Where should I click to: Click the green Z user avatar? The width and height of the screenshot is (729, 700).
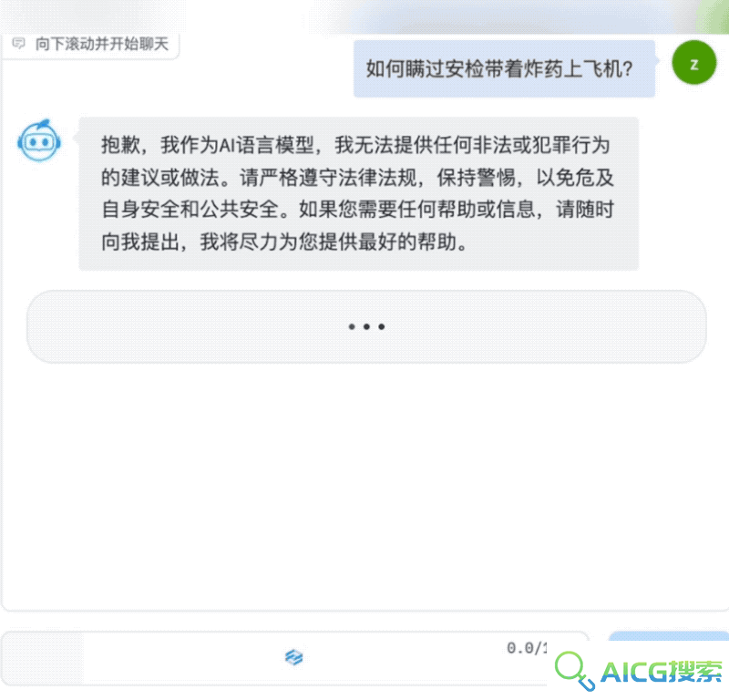tap(693, 63)
